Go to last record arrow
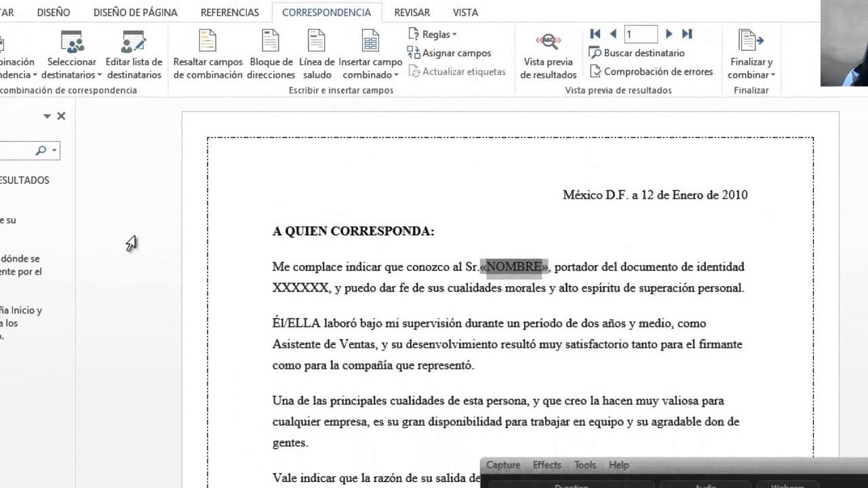The image size is (868, 488). pyautogui.click(x=687, y=34)
